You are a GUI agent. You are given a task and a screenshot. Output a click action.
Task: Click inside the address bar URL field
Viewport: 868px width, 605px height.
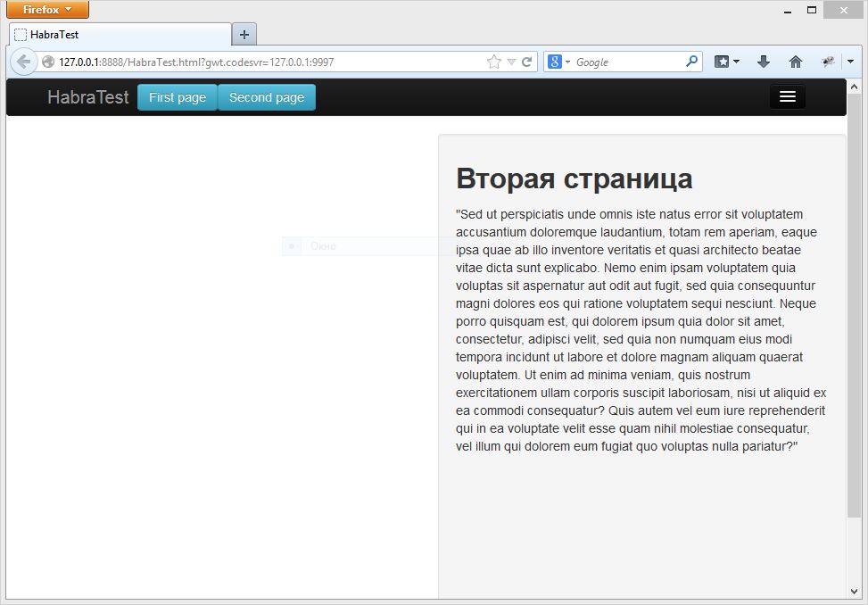[268, 62]
